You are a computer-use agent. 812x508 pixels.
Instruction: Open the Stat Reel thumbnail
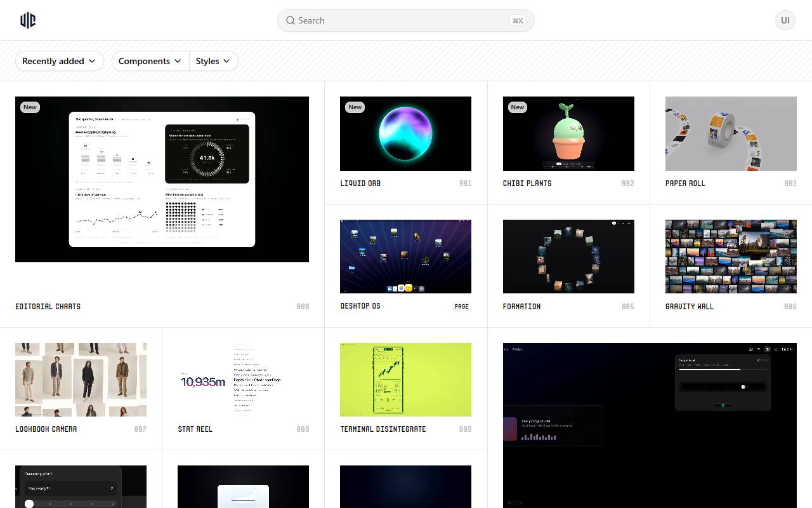click(243, 380)
